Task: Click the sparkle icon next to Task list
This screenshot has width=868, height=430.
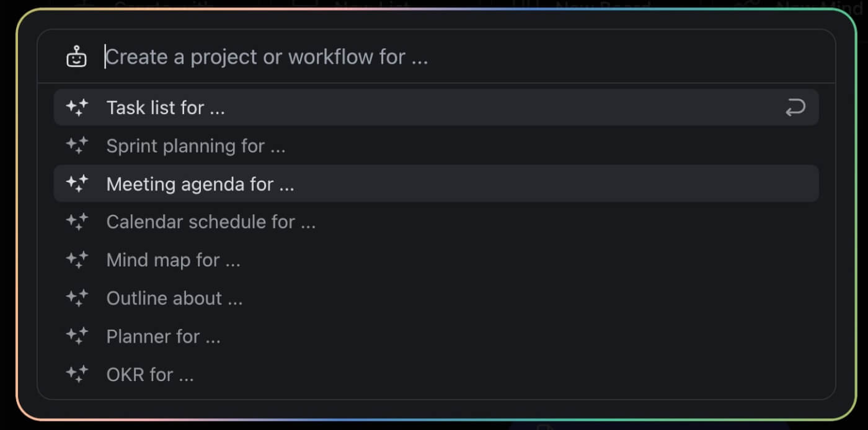Action: 77,107
